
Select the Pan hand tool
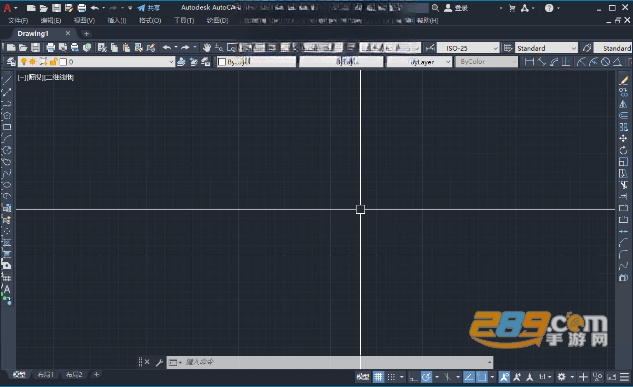(207, 48)
